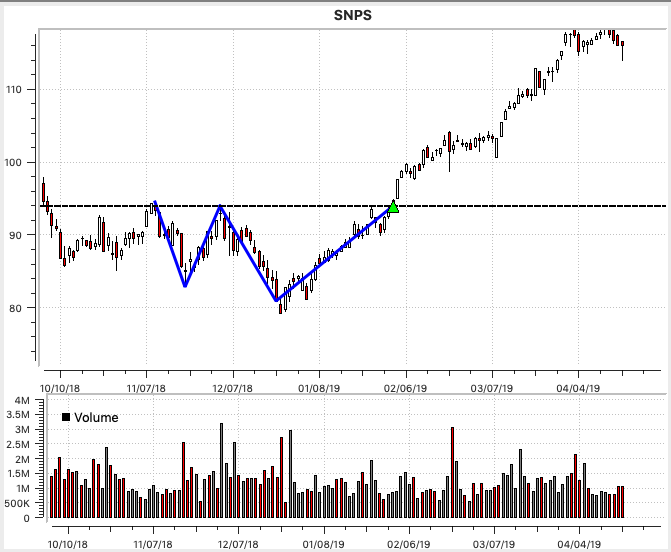
Task: Click the 3.5M volume axis label
Action: [x=18, y=415]
